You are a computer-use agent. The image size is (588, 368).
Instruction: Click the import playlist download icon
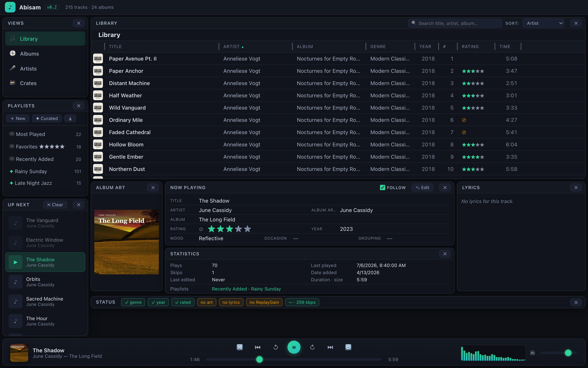[70, 118]
